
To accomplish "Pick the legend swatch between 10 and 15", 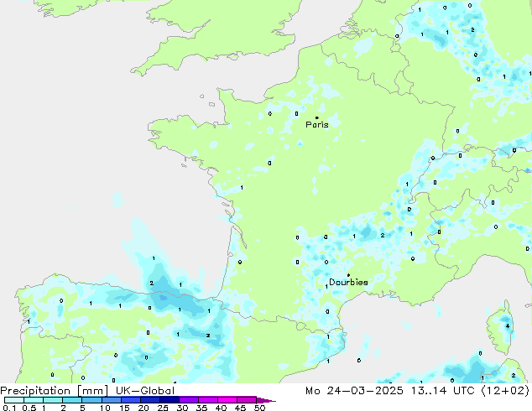I will tap(112, 400).
